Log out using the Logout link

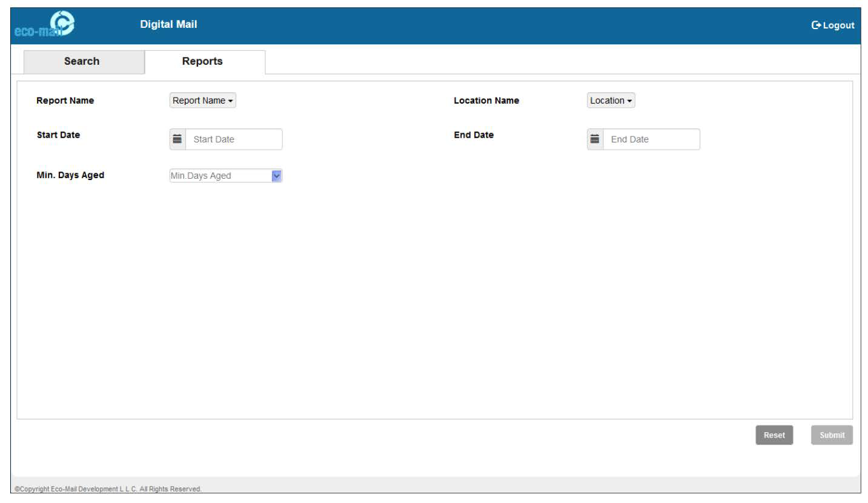coord(833,25)
